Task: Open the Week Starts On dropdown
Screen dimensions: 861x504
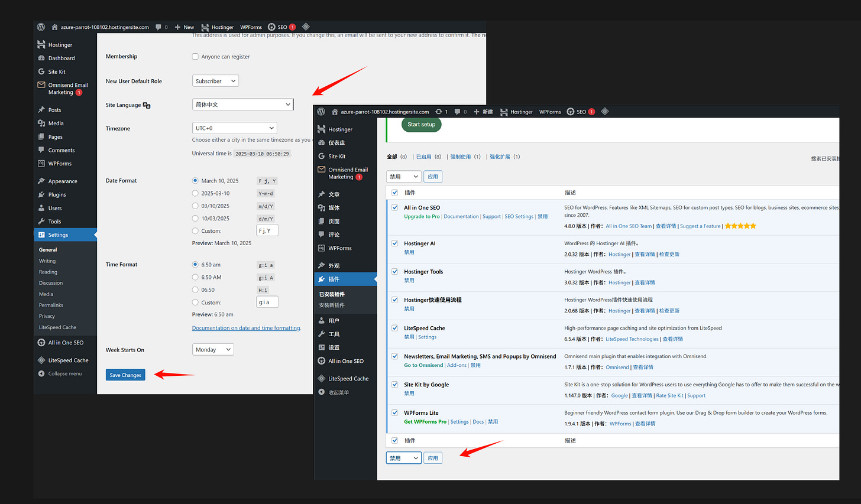Action: coord(213,350)
